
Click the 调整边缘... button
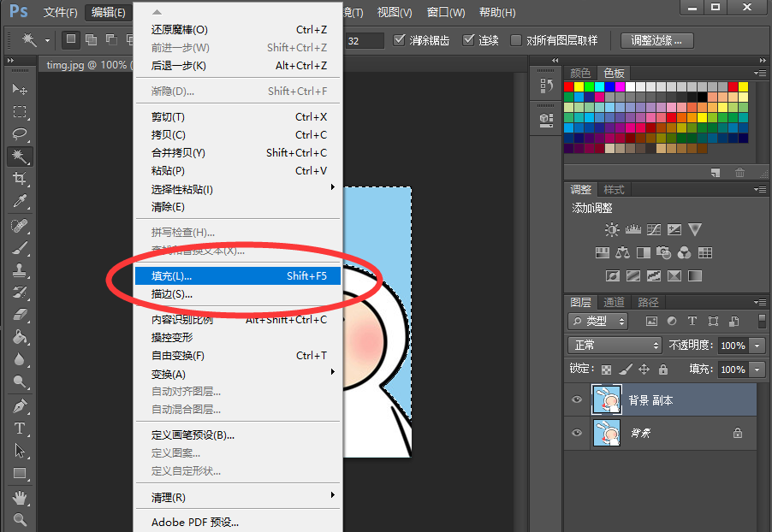coord(656,40)
